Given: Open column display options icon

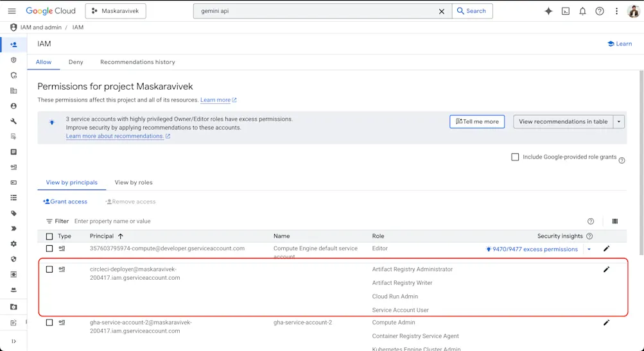Looking at the screenshot, I should click(615, 221).
